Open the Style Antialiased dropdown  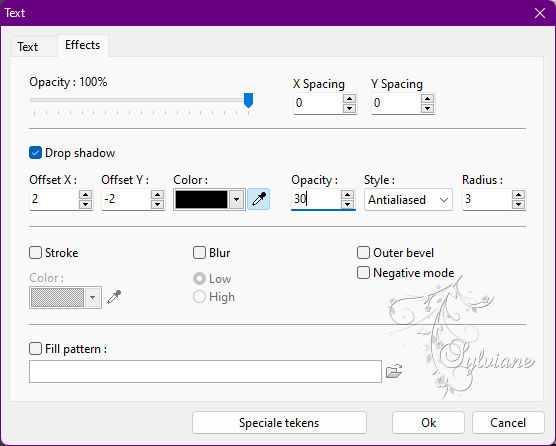[408, 200]
